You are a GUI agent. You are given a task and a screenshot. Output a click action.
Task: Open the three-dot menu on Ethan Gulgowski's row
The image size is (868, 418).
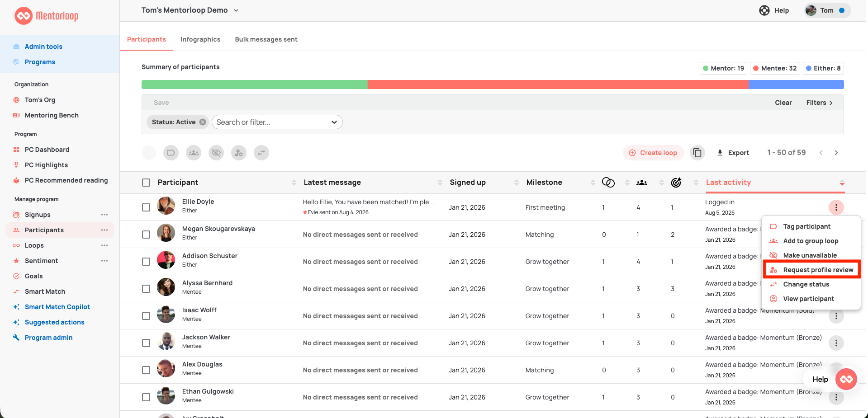836,397
